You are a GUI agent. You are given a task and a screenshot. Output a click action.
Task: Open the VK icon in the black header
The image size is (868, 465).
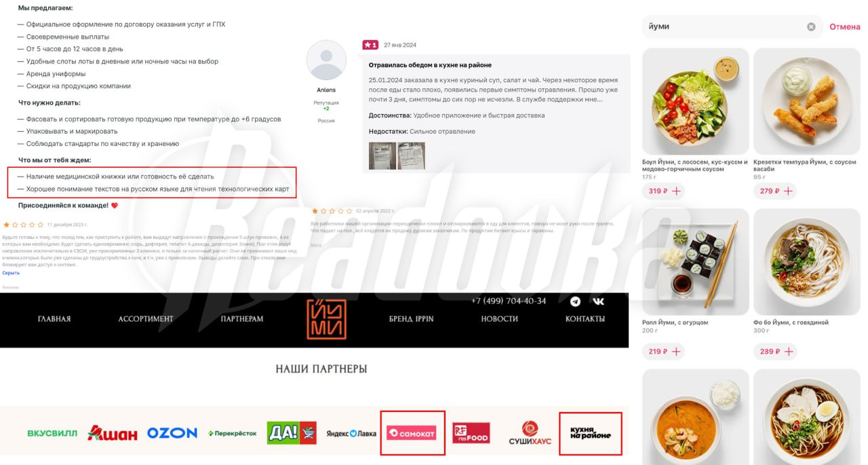click(598, 301)
